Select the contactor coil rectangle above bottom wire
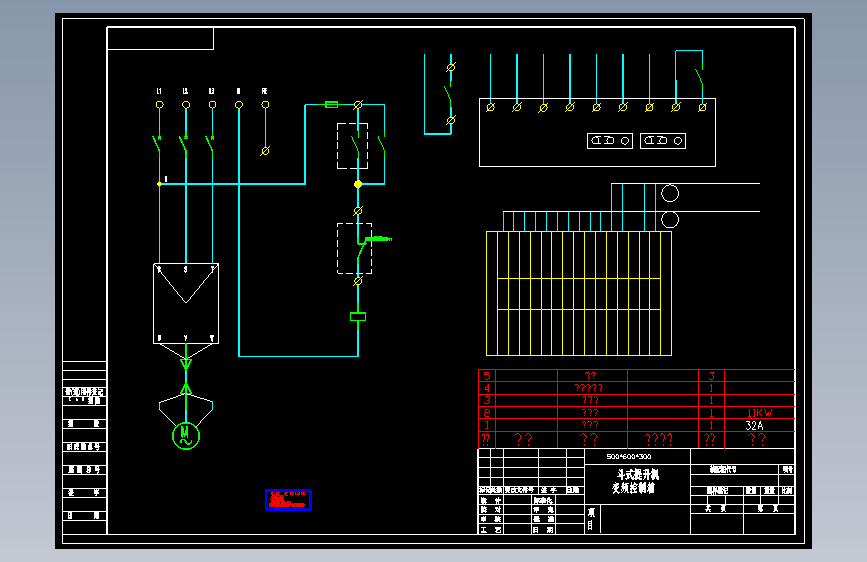 pyautogui.click(x=358, y=316)
